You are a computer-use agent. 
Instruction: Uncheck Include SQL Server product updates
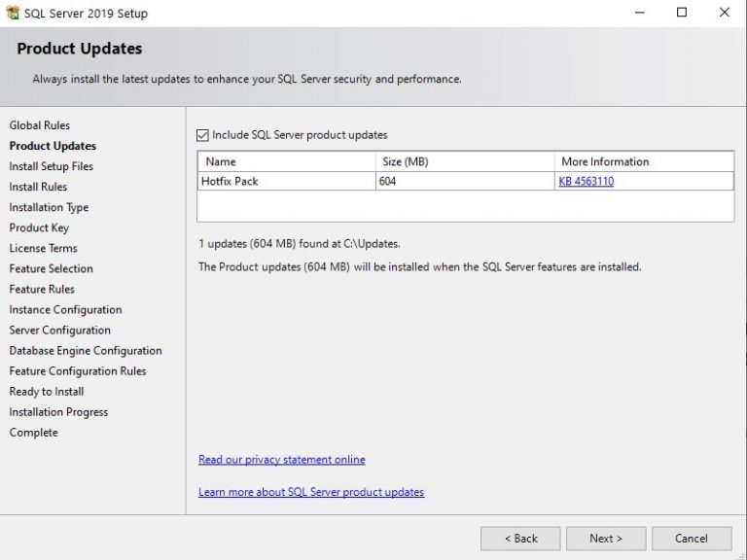point(202,135)
